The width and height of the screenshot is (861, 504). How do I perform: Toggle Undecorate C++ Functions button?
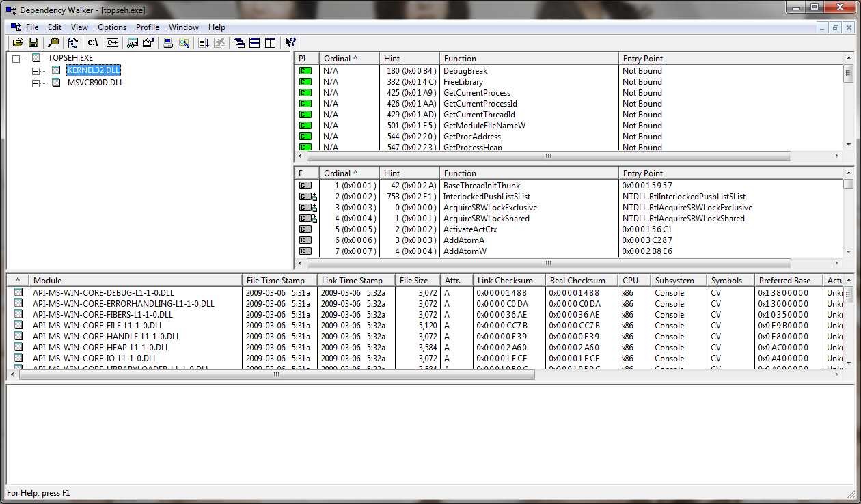point(112,43)
